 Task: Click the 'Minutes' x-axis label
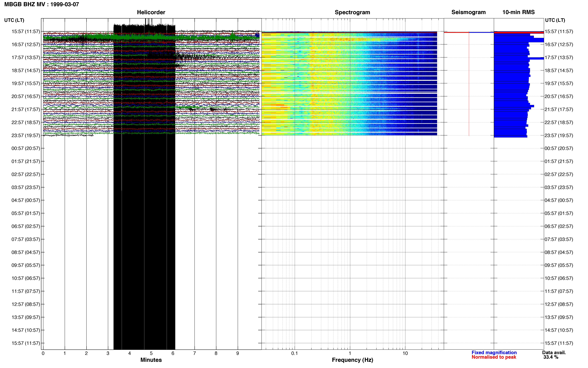(151, 360)
